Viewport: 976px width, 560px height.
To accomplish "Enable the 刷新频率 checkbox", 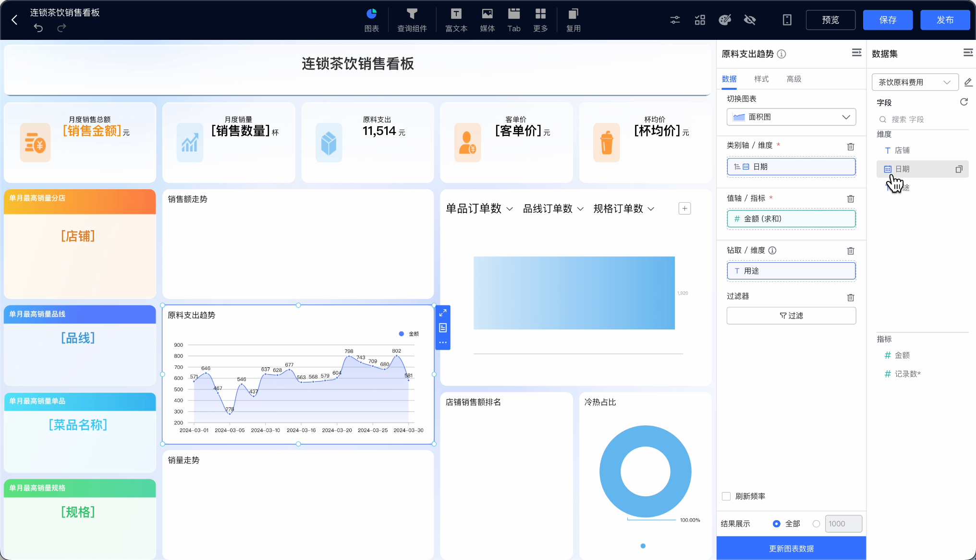I will (x=726, y=496).
